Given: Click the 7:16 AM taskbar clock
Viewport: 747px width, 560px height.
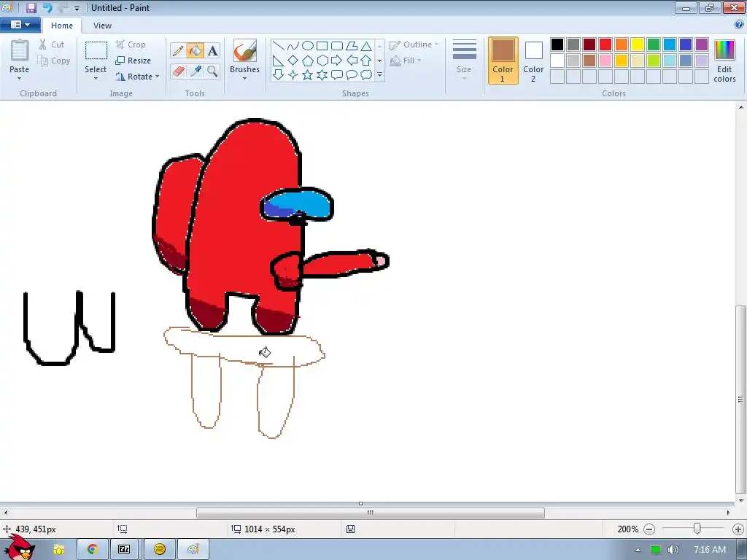Looking at the screenshot, I should click(709, 550).
